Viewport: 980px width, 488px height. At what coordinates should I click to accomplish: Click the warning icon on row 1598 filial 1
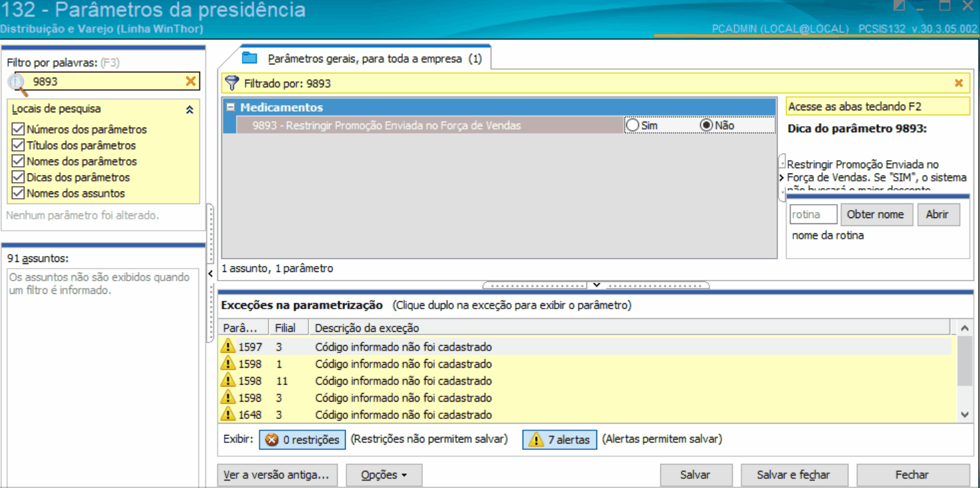(228, 364)
